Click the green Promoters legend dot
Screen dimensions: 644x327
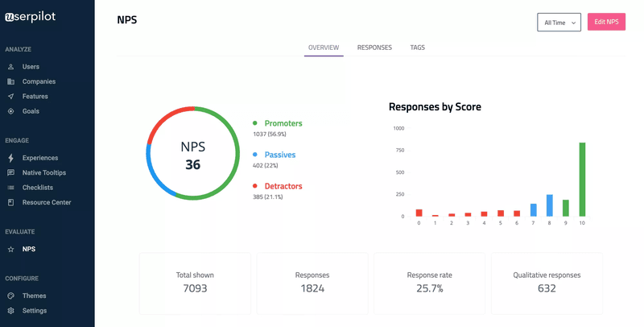tap(255, 123)
